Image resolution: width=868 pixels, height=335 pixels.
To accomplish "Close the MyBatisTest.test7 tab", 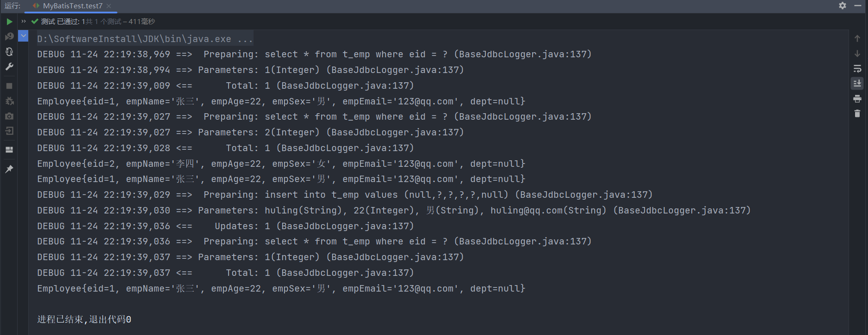I will [x=109, y=6].
